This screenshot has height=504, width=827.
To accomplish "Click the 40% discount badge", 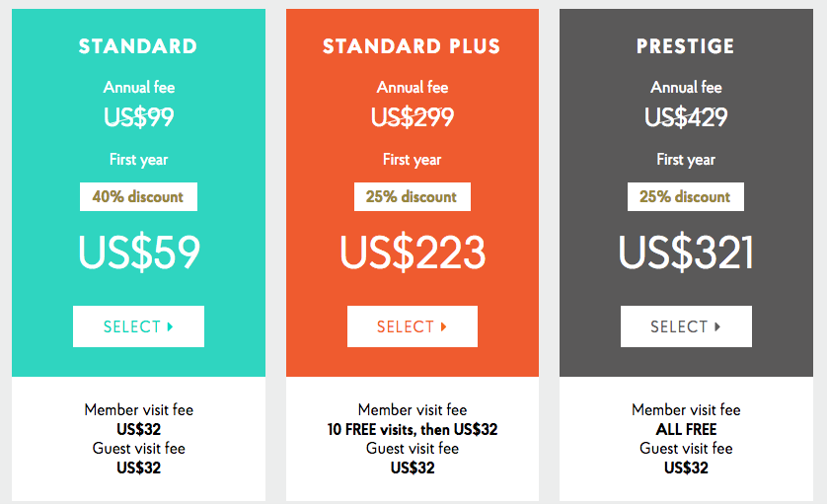I will tap(138, 196).
